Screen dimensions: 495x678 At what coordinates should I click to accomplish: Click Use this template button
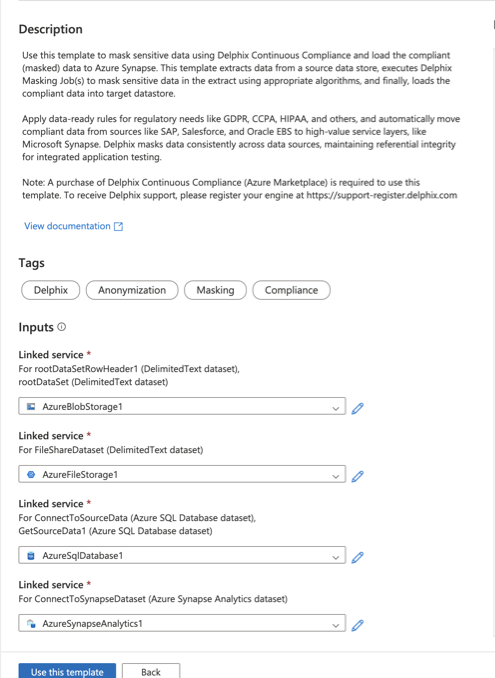[67, 672]
